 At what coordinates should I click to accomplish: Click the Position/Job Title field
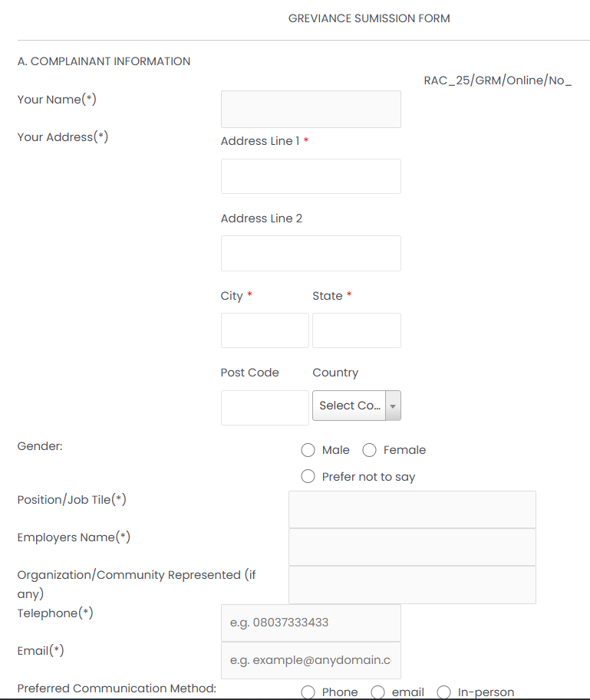pos(412,510)
